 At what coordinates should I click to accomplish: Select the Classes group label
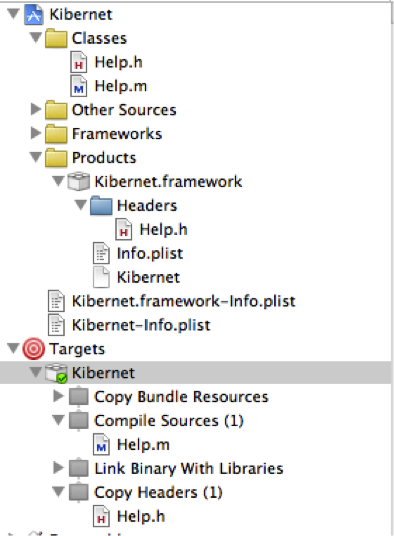pyautogui.click(x=99, y=39)
